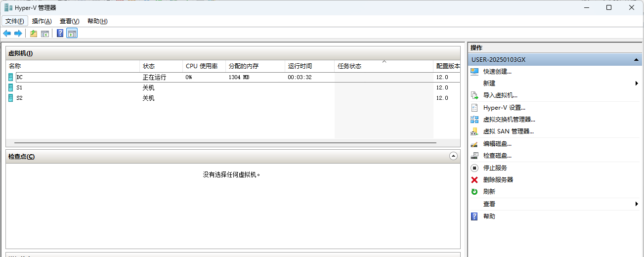
Task: Click 编辑磁盘 in the actions pane
Action: (497, 144)
